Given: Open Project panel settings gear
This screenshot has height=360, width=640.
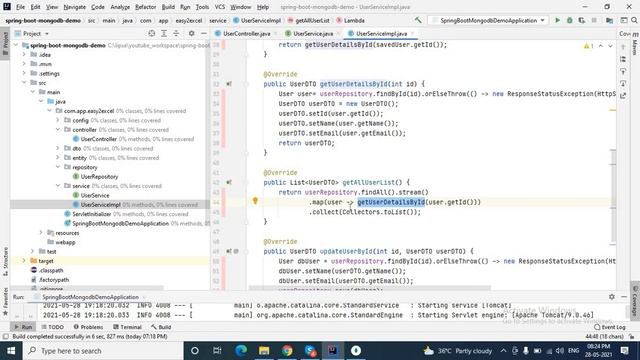Looking at the screenshot, I should (x=191, y=33).
